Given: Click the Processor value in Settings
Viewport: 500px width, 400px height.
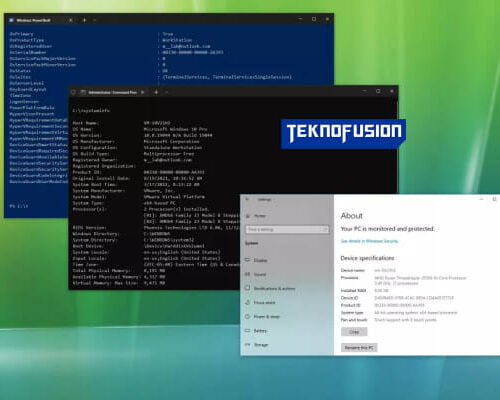Looking at the screenshot, I should (x=420, y=280).
